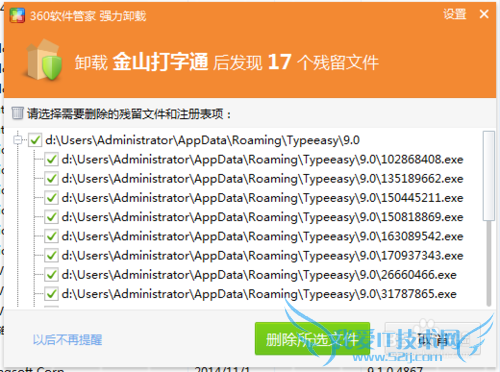Uncheck the 26660466.exe checkbox
The height and width of the screenshot is (372, 500).
coord(51,275)
